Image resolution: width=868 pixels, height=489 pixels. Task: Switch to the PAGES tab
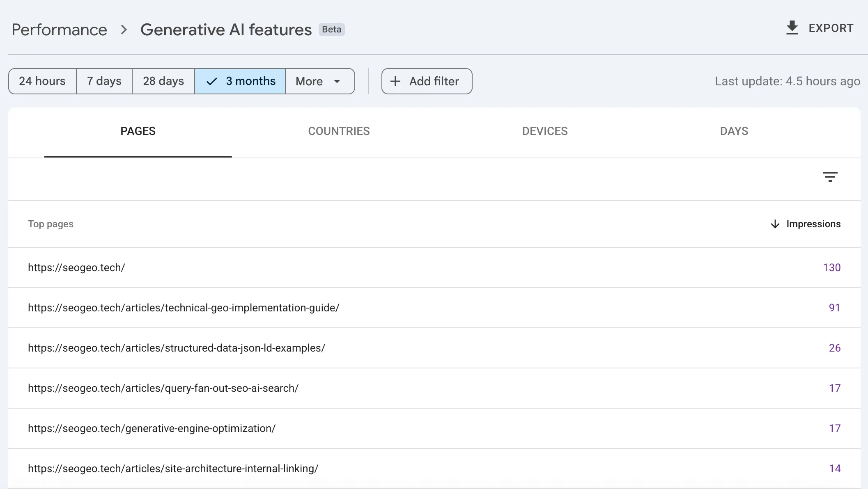[x=138, y=131]
